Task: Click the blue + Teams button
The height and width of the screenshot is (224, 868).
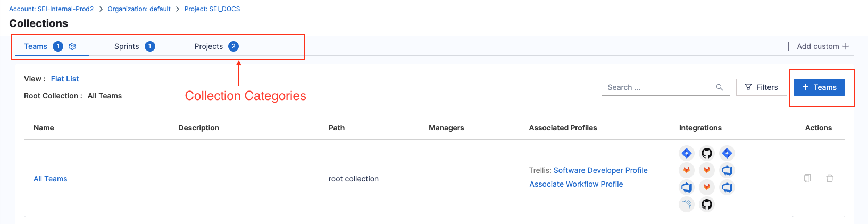Action: click(x=819, y=87)
